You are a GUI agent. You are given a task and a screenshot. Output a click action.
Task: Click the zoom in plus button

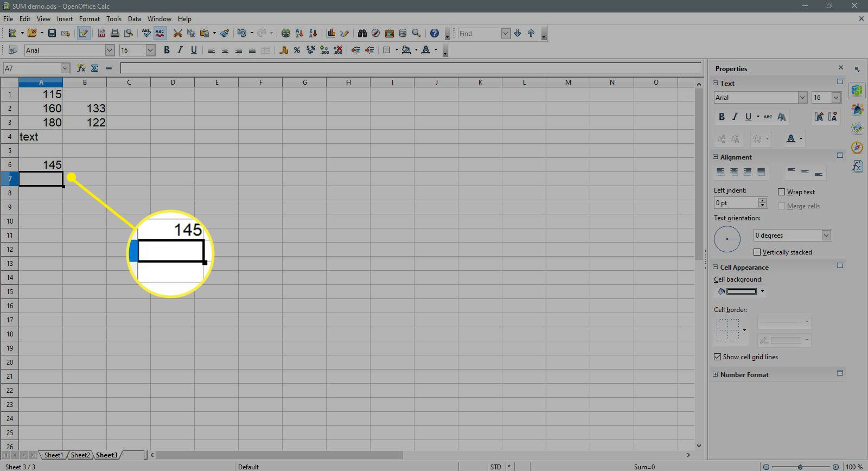(835, 467)
